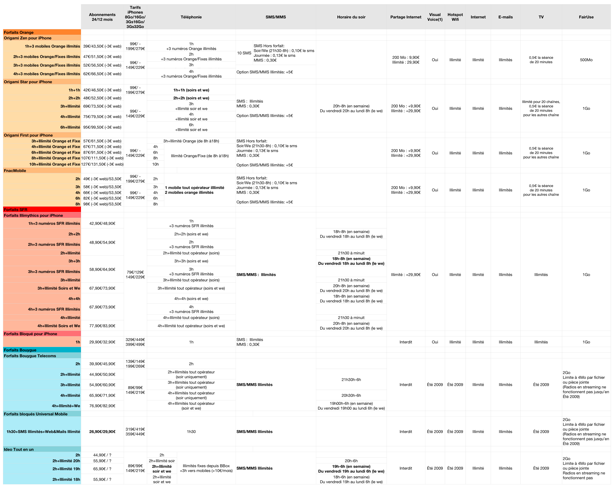The image size is (613, 489).
Task: Click the 'Origami First pour iPhone' heading
Action: coord(28,135)
